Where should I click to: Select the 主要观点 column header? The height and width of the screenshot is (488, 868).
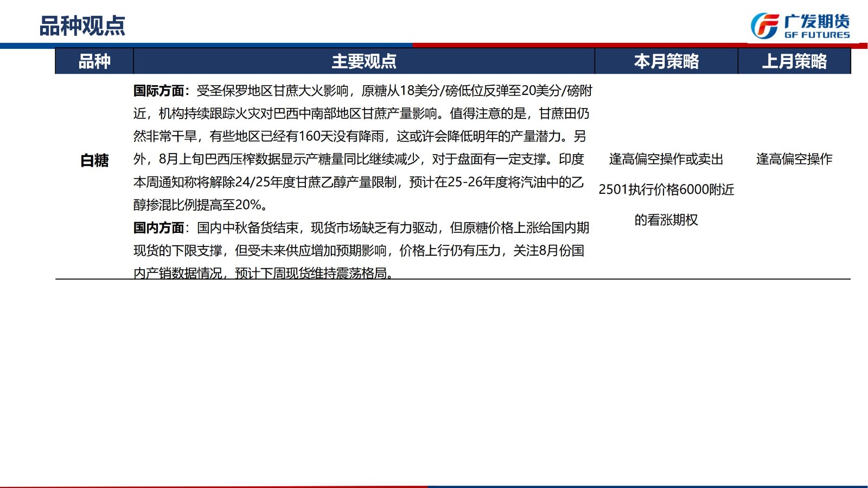coord(364,61)
